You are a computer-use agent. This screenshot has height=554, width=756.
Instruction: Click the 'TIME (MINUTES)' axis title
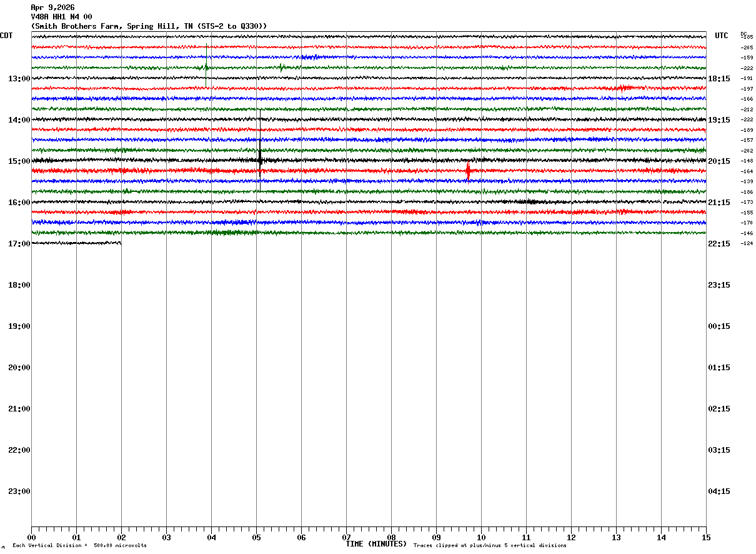(376, 544)
